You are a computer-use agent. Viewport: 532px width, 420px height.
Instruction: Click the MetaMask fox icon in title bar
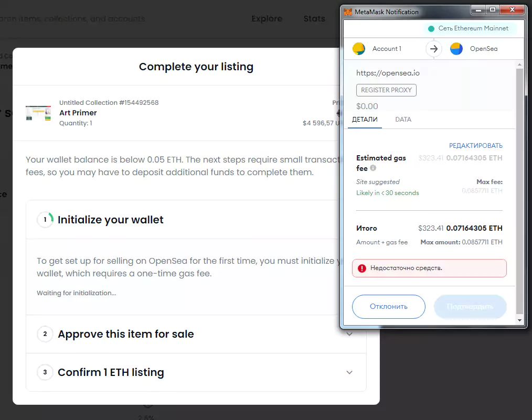(348, 12)
